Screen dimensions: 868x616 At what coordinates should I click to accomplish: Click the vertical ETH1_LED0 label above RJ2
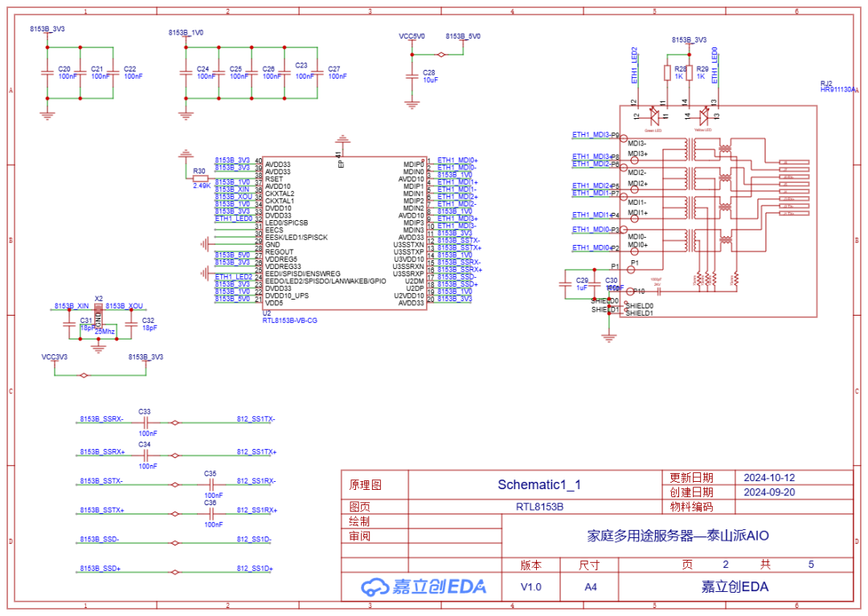tap(714, 65)
